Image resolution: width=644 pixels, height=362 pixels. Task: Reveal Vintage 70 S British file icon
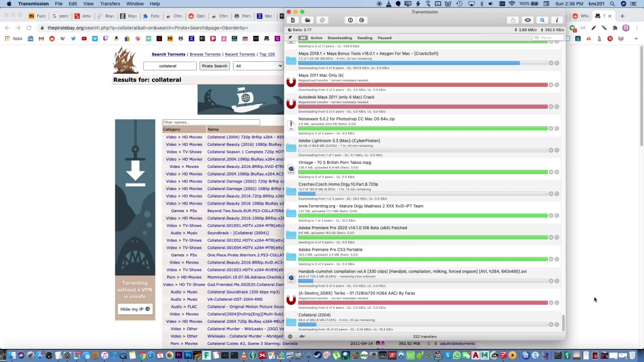[x=291, y=169]
